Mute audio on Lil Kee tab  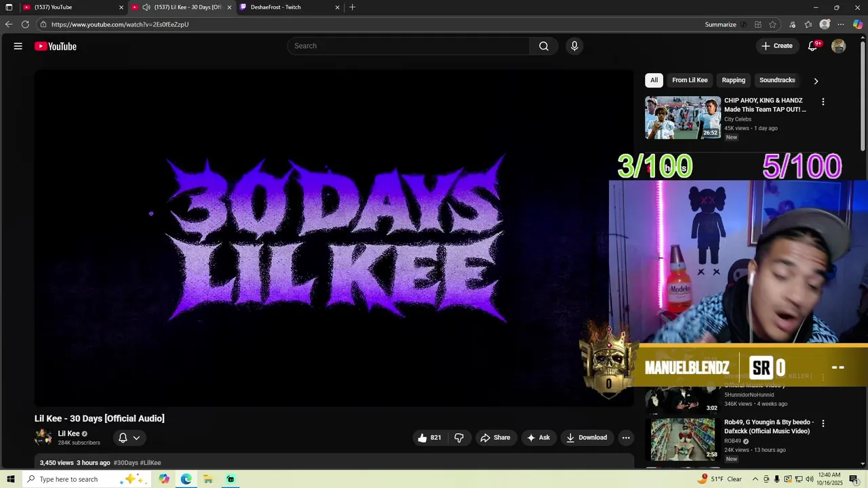point(146,7)
